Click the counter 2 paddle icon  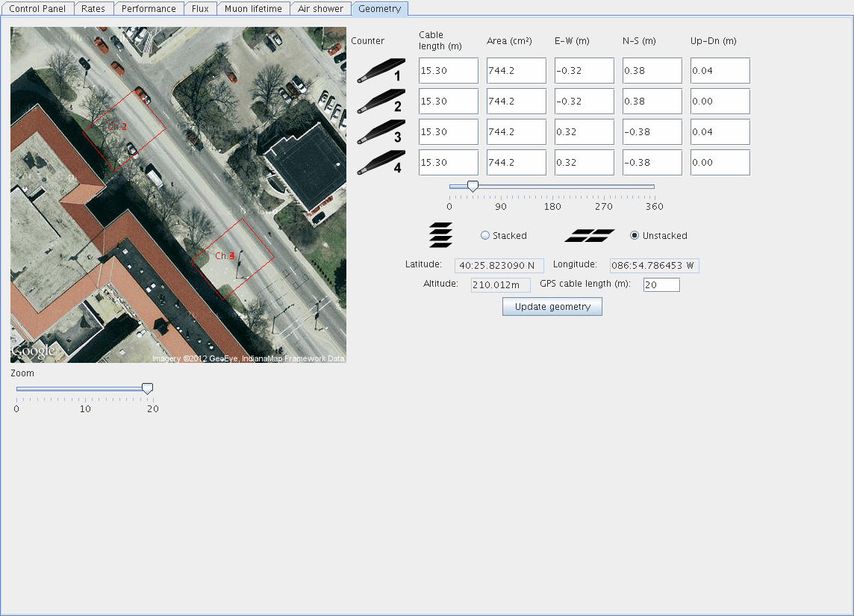pyautogui.click(x=381, y=101)
